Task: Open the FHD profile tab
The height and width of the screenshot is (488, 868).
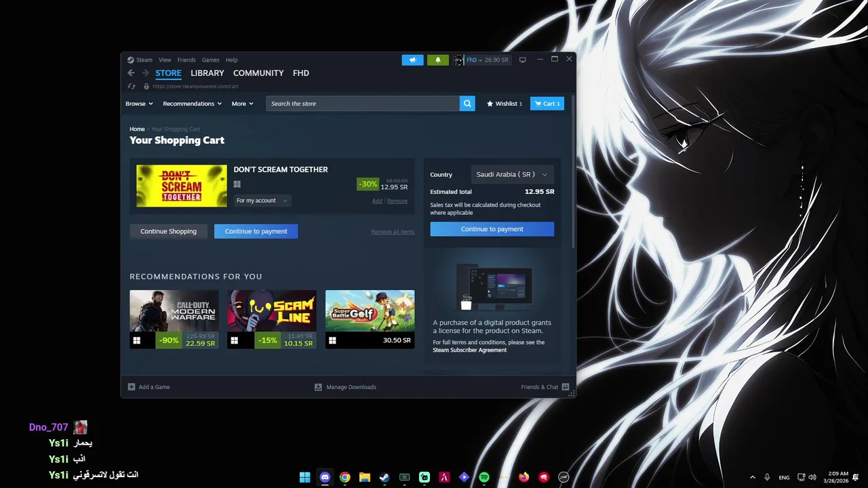Action: coord(301,73)
